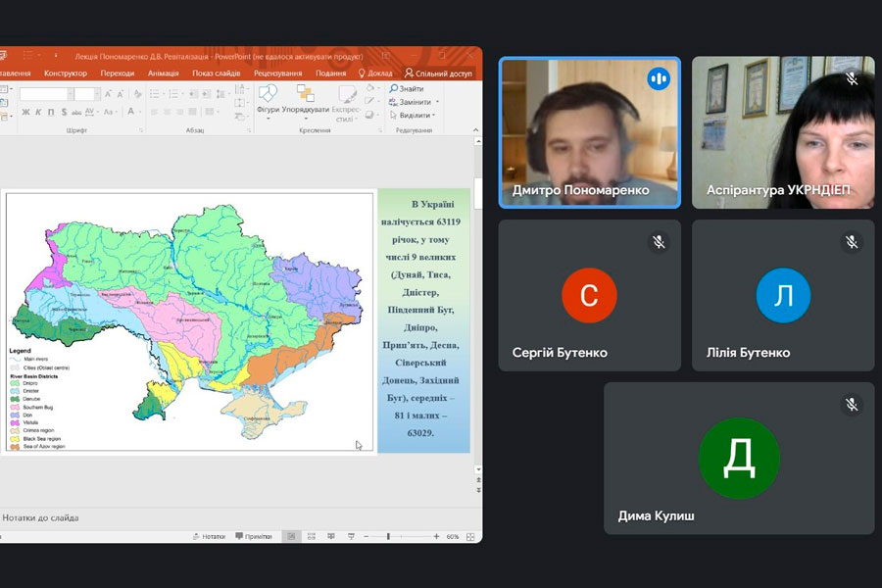Viewport: 882px width, 588px height.
Task: Expand the Виділити dropdown
Action: (x=435, y=115)
